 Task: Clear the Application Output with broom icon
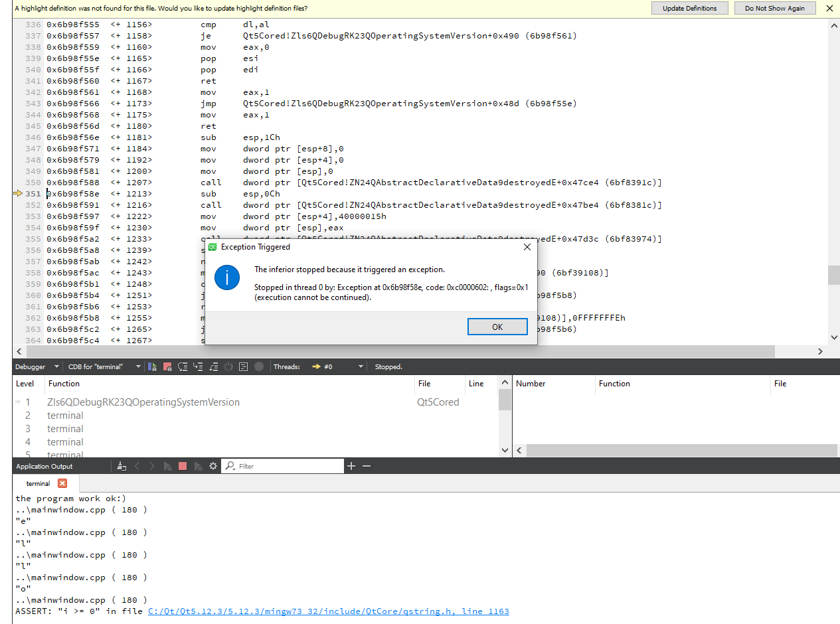(x=122, y=466)
